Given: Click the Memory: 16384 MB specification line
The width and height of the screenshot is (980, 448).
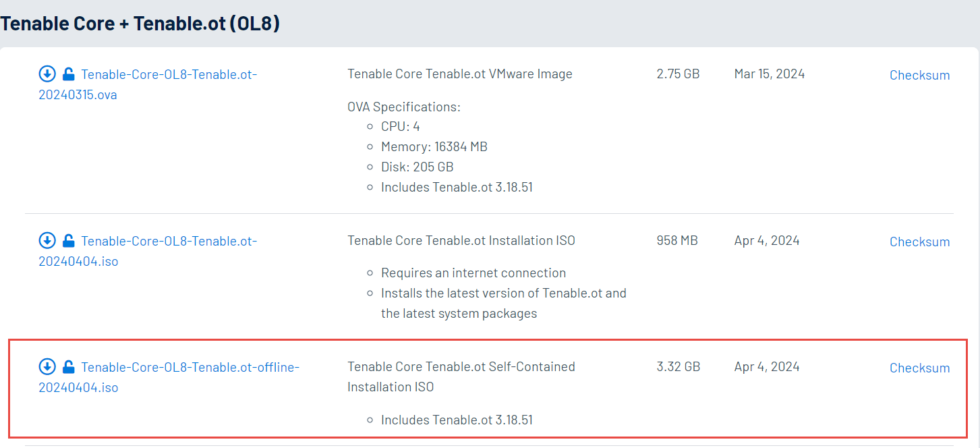Looking at the screenshot, I should pyautogui.click(x=434, y=146).
